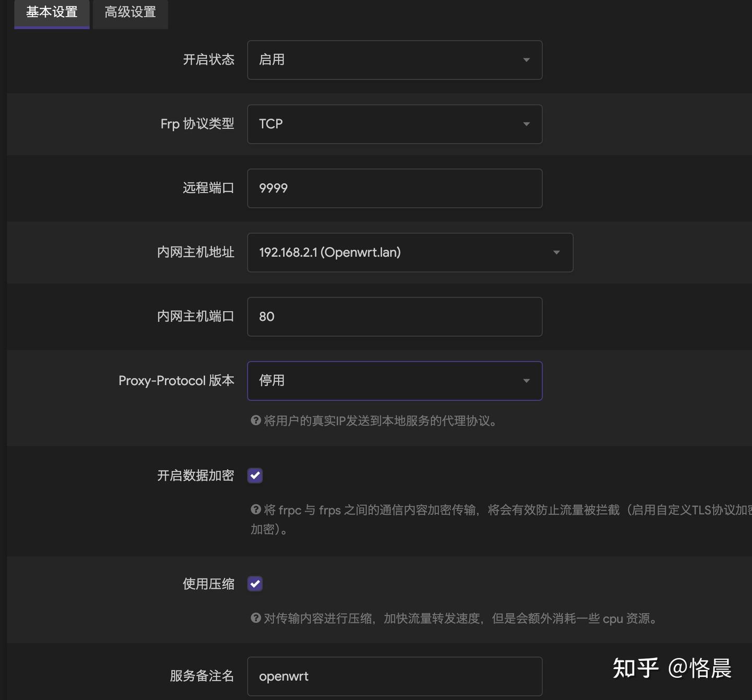Click the help icon for 使用压缩
Screen dimensions: 752x700
[x=256, y=619]
